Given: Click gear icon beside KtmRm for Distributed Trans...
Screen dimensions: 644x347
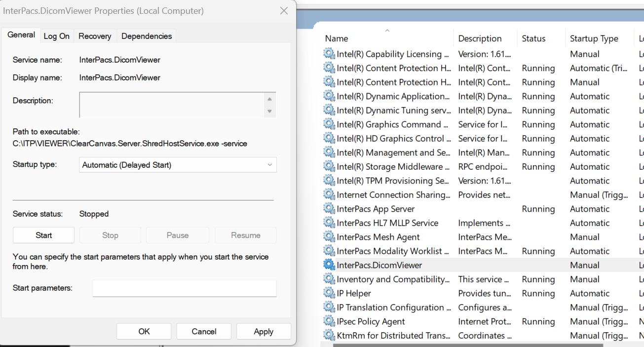Looking at the screenshot, I should [x=329, y=335].
